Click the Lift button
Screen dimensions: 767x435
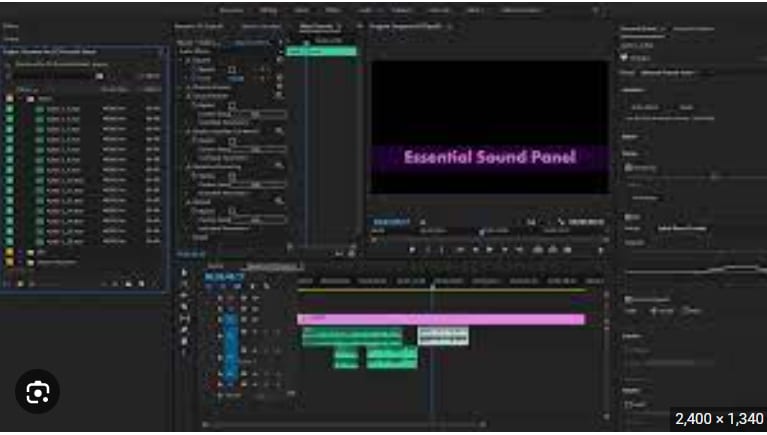click(538, 250)
